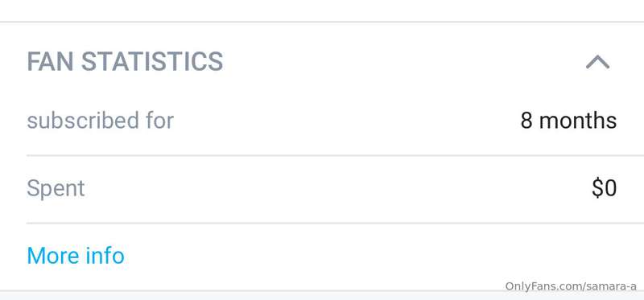Click the word 'More' in the blue link

click(x=53, y=256)
